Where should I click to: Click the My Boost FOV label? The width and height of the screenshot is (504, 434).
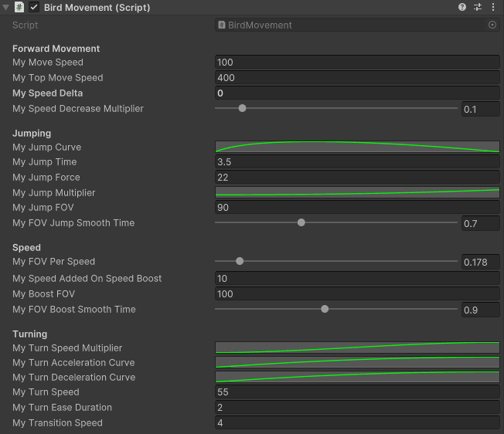(44, 293)
